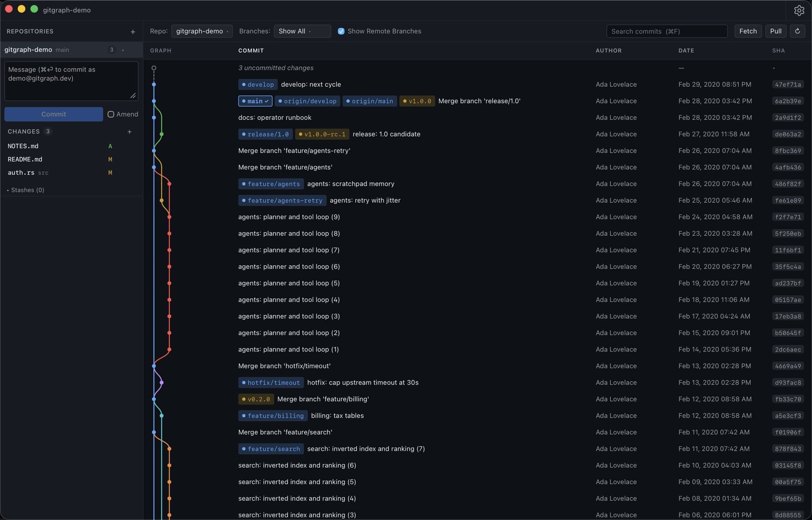
Task: Stage all changes with the plus icon
Action: pyautogui.click(x=129, y=132)
